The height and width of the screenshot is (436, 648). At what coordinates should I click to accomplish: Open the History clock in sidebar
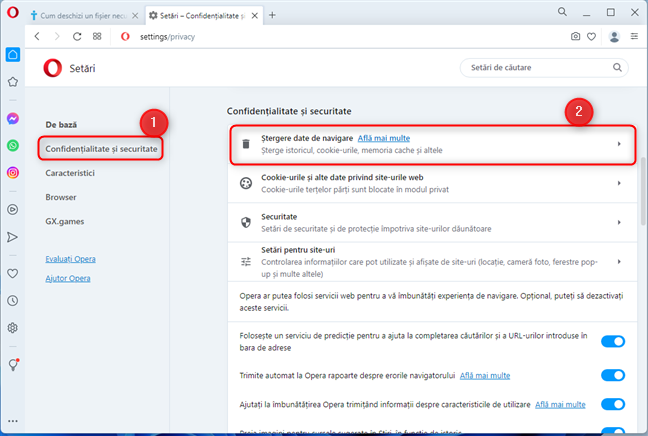(x=13, y=300)
